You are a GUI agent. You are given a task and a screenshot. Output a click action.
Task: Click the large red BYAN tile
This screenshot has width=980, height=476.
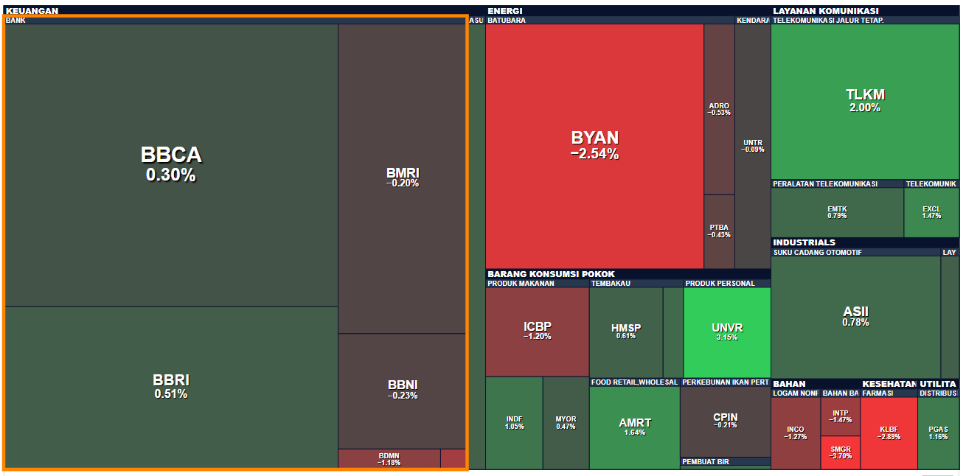click(x=594, y=144)
